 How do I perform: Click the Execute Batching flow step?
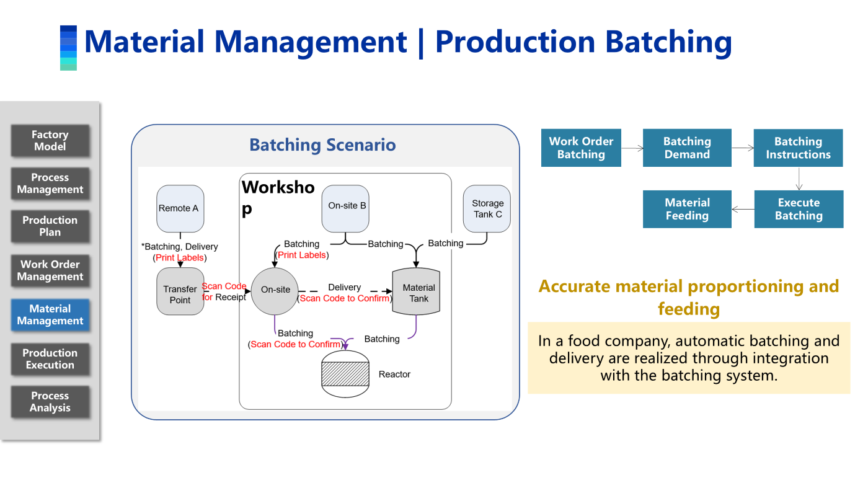[x=799, y=210]
